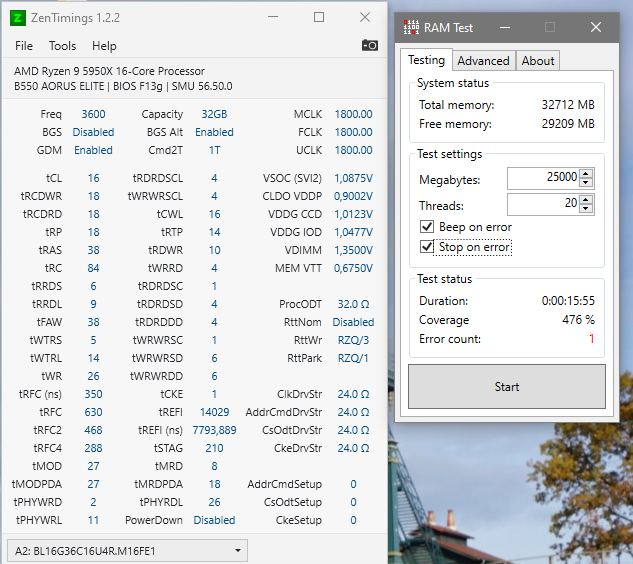Open the Help menu in ZenTimings

pyautogui.click(x=104, y=46)
